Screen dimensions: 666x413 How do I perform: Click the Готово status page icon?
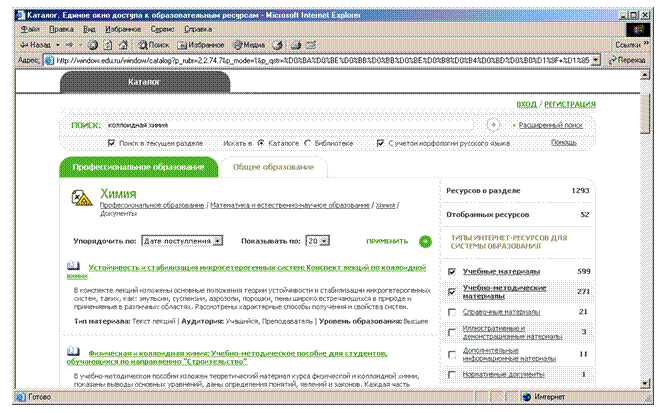tap(21, 397)
